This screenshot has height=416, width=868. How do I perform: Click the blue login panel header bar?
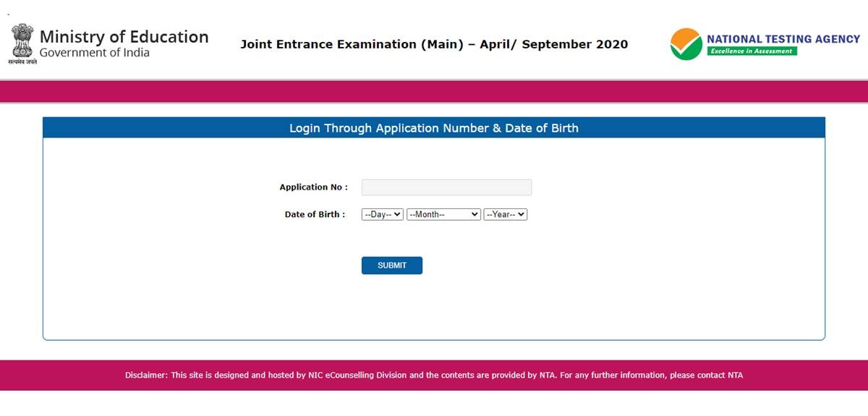click(434, 128)
